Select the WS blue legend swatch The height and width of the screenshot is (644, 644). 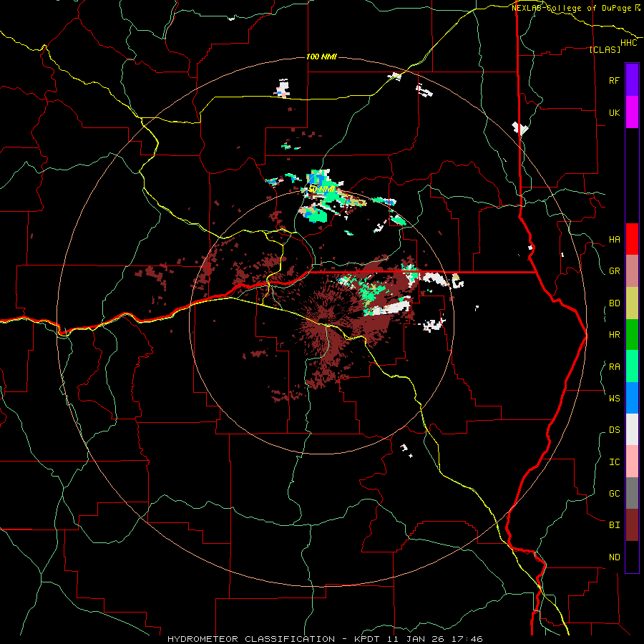632,398
